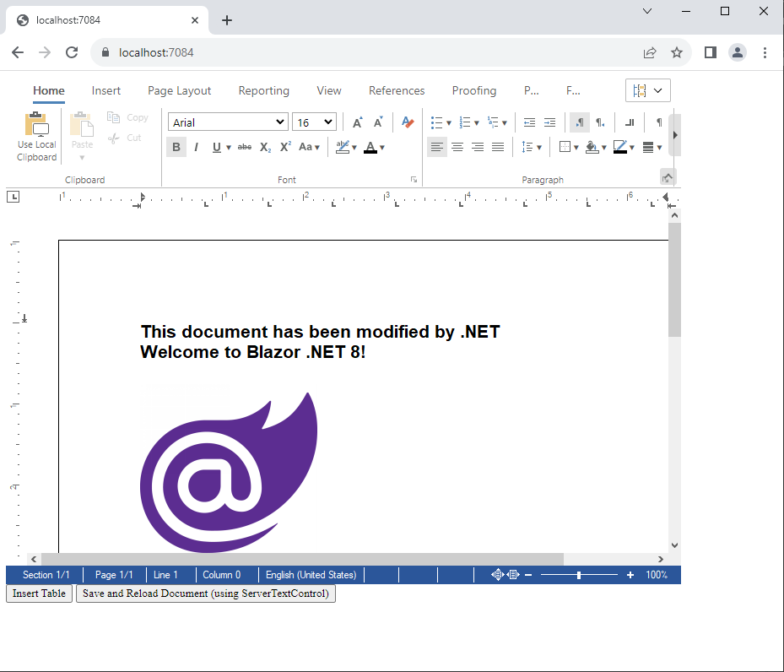Image resolution: width=784 pixels, height=672 pixels.
Task: Click the Increase Font Size icon
Action: 358,122
